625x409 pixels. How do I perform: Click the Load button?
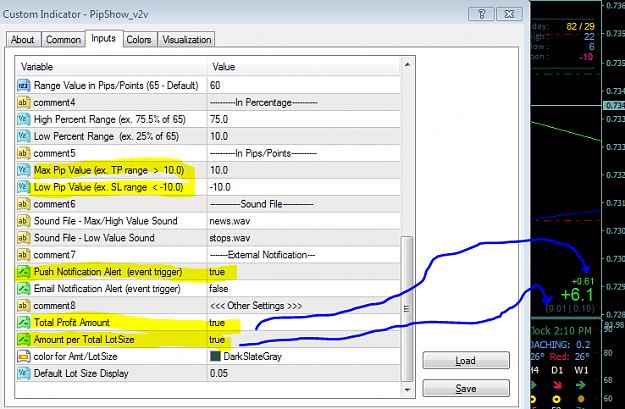pyautogui.click(x=466, y=360)
